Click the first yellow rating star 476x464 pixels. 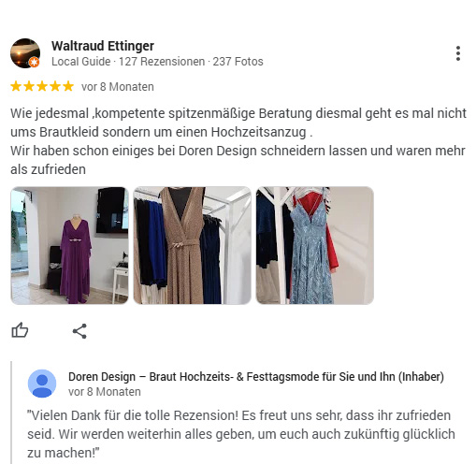pyautogui.click(x=16, y=86)
